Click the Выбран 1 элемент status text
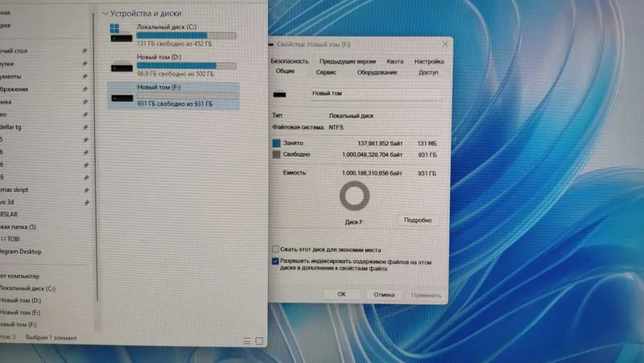 point(52,337)
